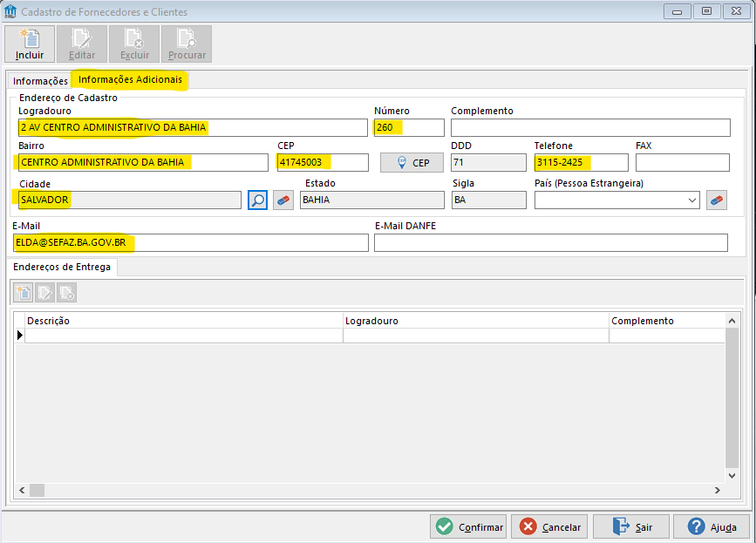The width and height of the screenshot is (756, 543).
Task: Click the Excluir toolbar button
Action: [x=134, y=44]
